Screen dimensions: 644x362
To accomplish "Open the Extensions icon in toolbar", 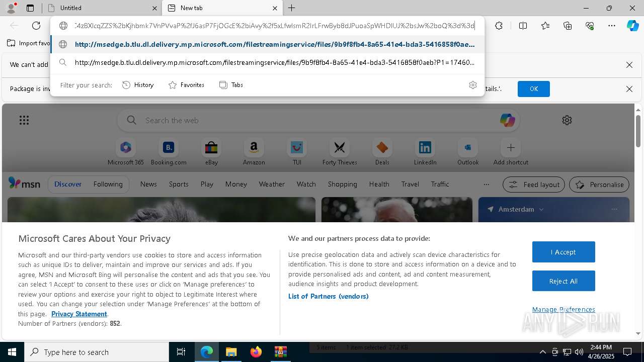I will 499,26.
